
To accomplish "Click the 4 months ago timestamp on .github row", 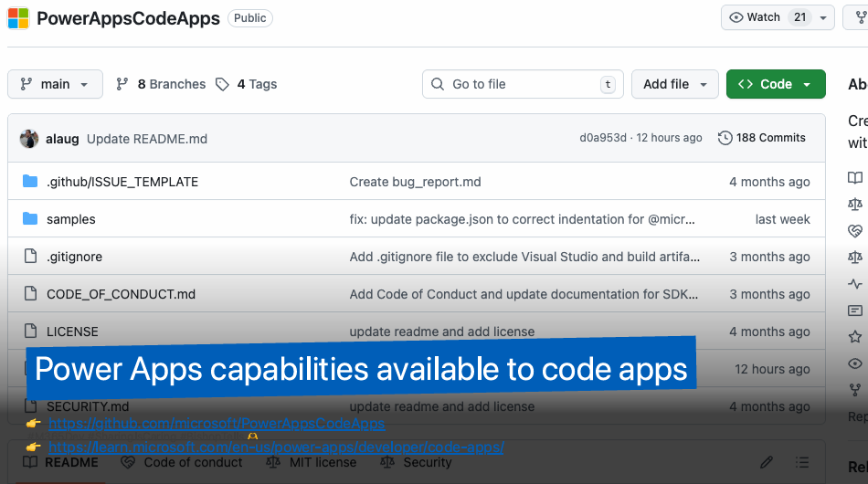I will click(769, 182).
